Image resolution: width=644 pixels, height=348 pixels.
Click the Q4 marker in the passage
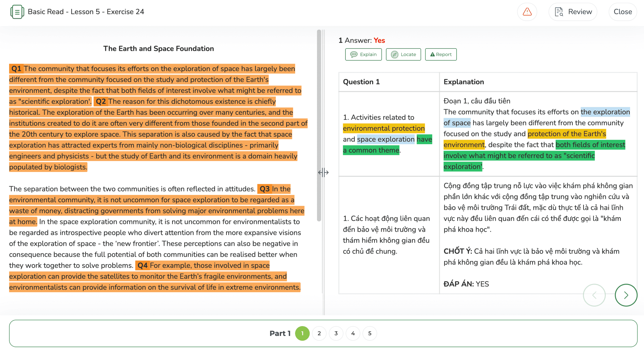tap(143, 265)
